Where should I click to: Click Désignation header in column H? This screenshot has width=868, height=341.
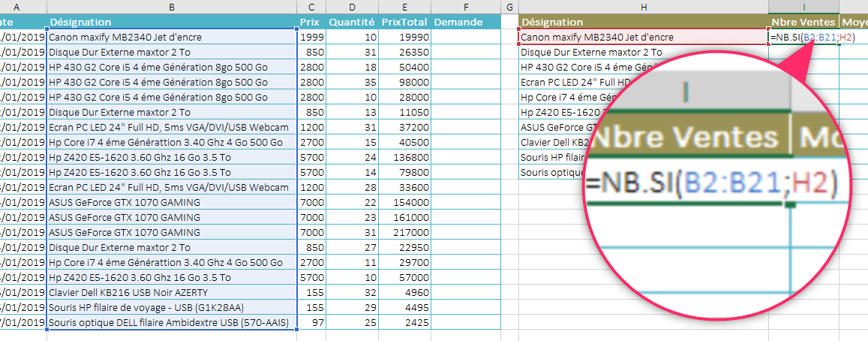click(x=643, y=23)
